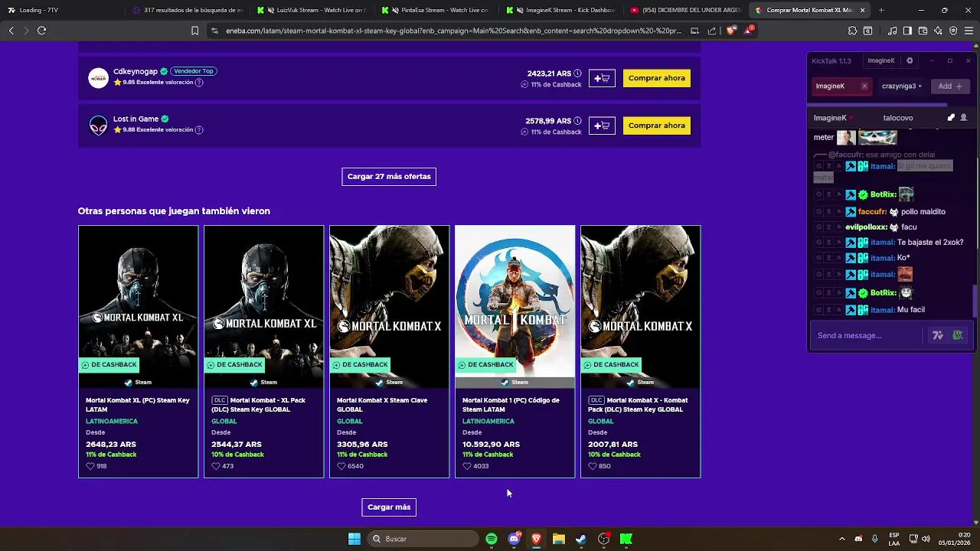980x551 pixels.
Task: Open browser hamburger main menu
Action: click(969, 31)
